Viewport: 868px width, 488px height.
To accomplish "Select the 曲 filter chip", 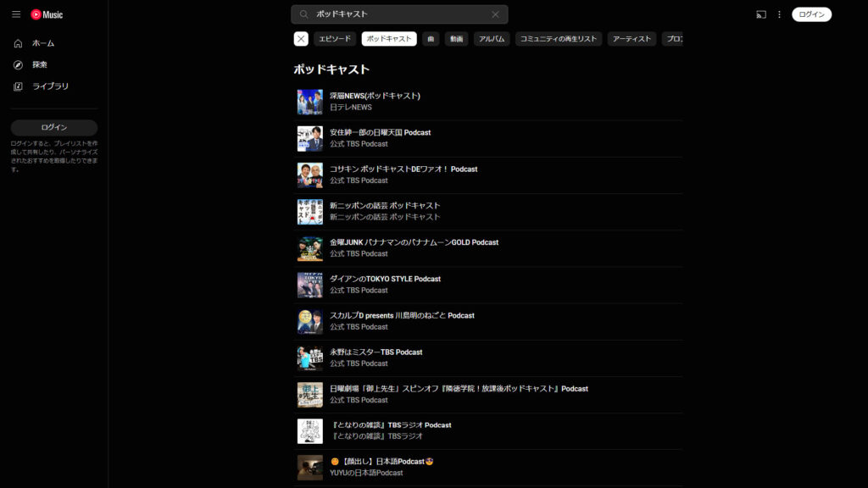I will point(431,39).
